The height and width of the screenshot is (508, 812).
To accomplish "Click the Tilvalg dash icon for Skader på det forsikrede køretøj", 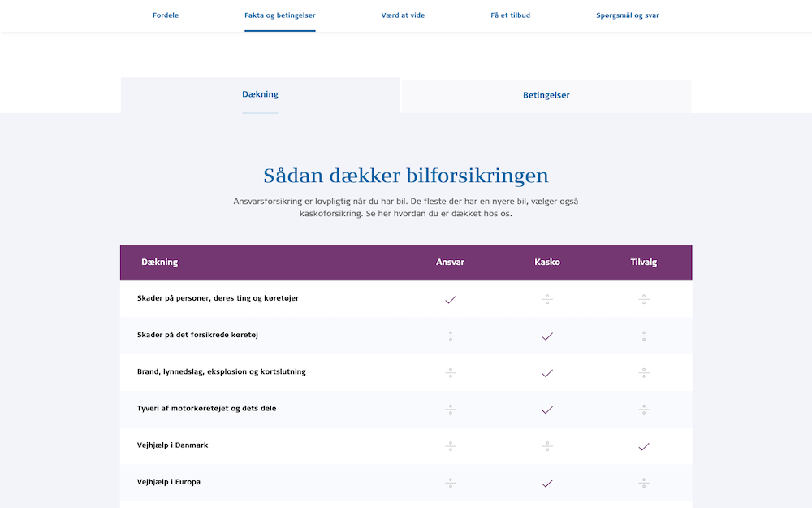I will pos(644,336).
